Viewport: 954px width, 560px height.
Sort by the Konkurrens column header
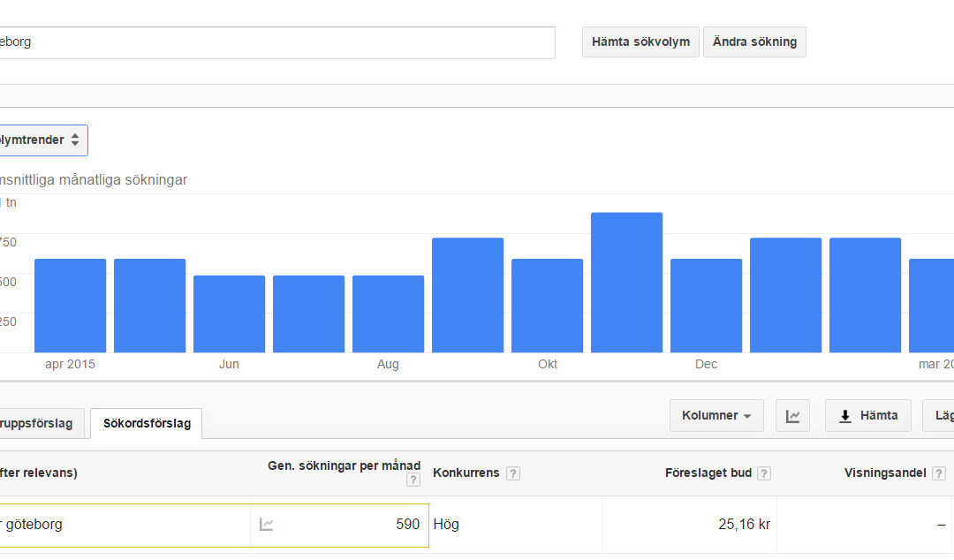466,473
